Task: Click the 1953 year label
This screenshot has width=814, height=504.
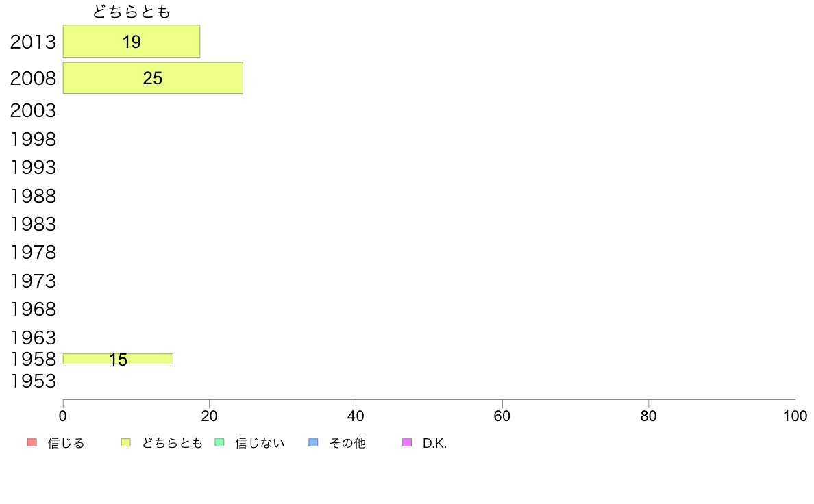Action: click(33, 381)
